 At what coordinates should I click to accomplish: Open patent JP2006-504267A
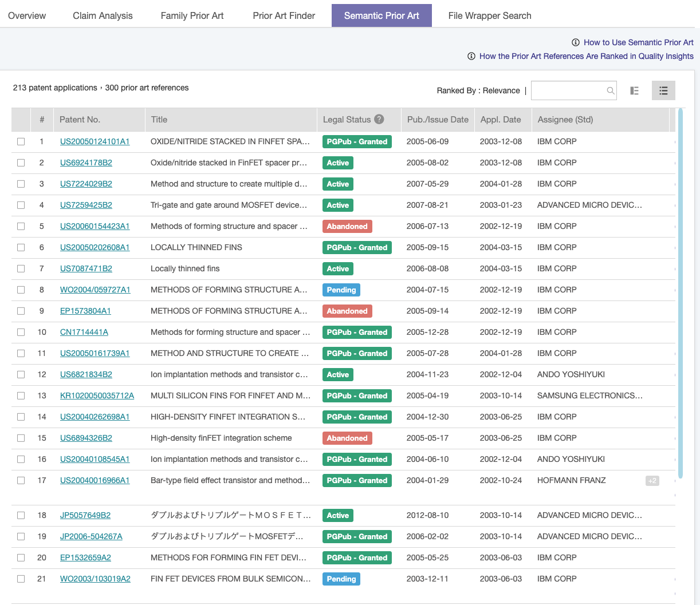91,536
